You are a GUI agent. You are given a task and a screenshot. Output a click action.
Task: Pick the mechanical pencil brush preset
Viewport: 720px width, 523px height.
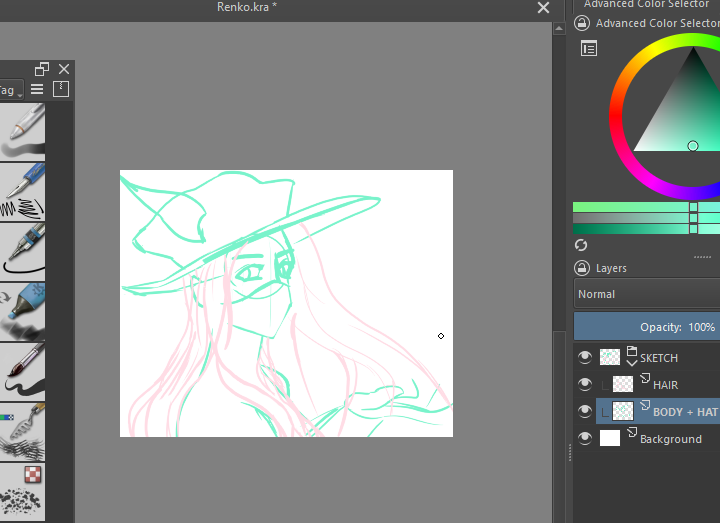click(x=22, y=252)
